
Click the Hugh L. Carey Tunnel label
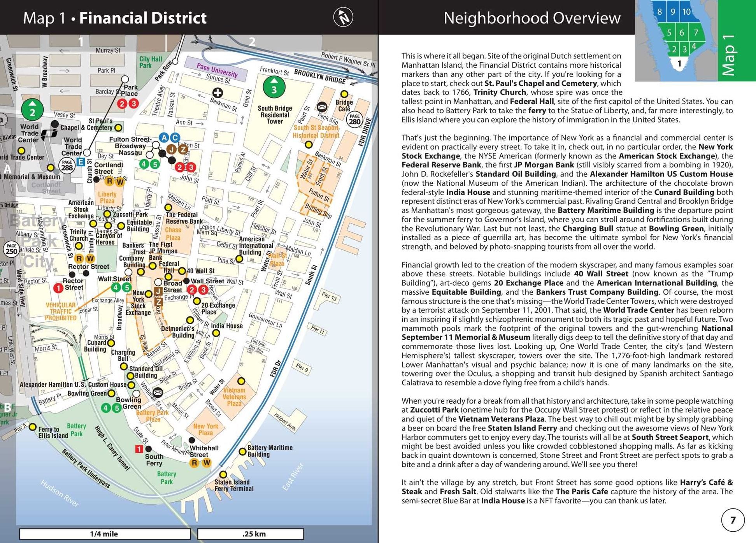coord(112,448)
